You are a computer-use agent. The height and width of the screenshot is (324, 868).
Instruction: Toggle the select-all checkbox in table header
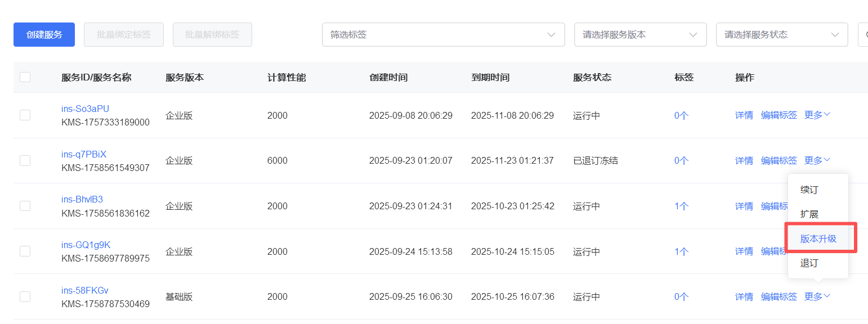[x=25, y=77]
